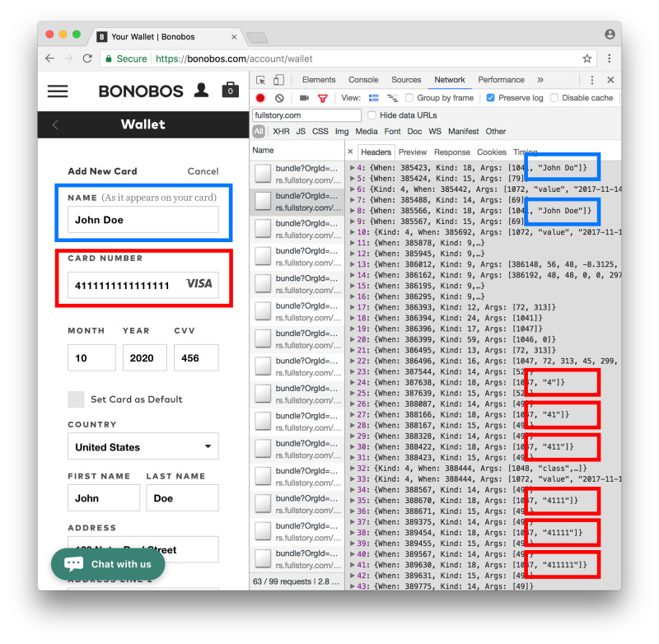Click the DevTools inspect element icon

click(261, 80)
